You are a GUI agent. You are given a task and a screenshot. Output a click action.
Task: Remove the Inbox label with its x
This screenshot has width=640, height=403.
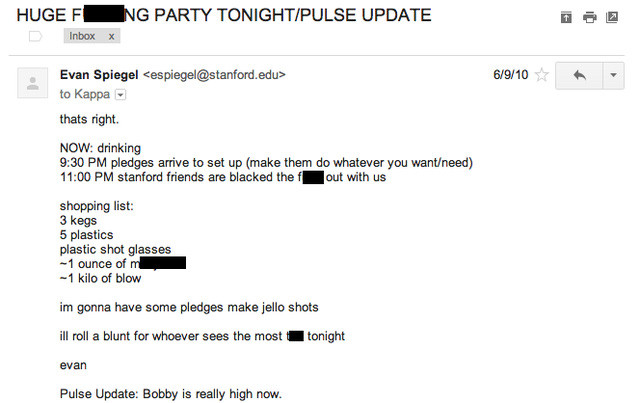(x=111, y=36)
